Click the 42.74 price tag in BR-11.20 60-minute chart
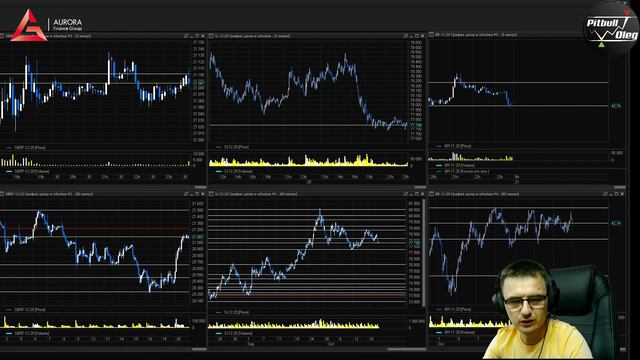Screen dimensions: 640x360 pos(616,223)
